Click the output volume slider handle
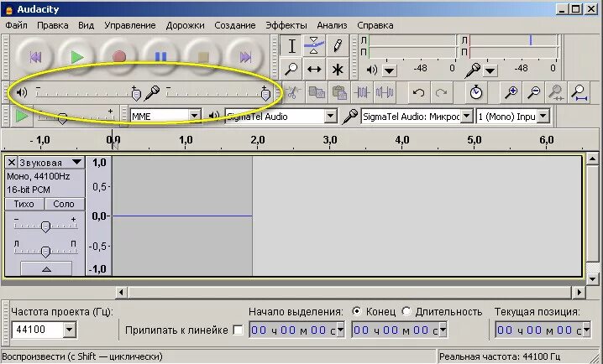 coord(136,94)
